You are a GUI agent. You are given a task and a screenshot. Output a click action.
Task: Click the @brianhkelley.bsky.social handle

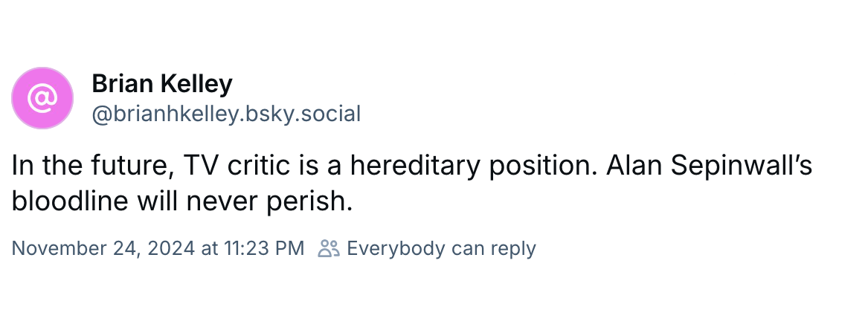[226, 114]
